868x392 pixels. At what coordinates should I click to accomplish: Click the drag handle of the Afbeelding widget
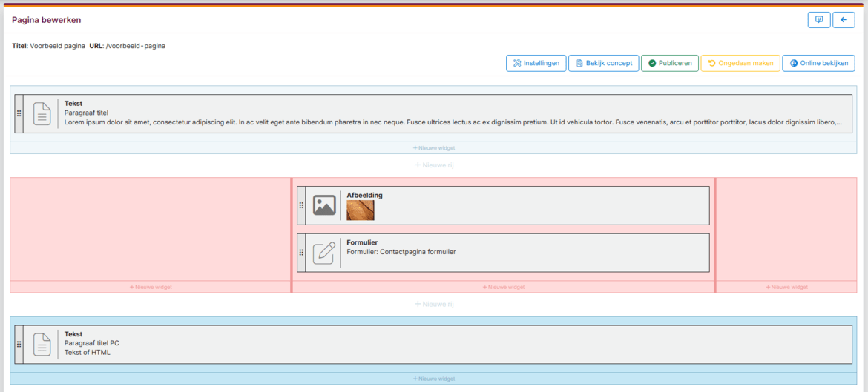pos(301,205)
